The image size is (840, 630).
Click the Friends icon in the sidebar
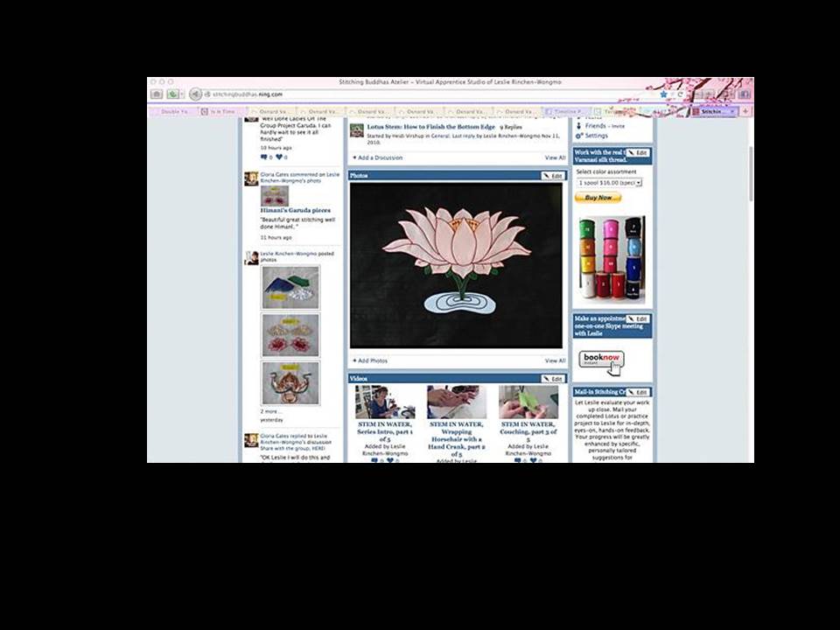578,126
